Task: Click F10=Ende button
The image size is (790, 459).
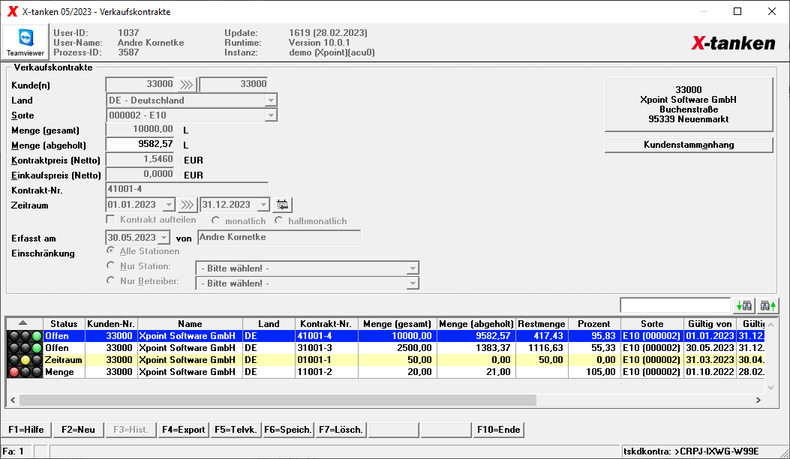Action: coord(498,430)
